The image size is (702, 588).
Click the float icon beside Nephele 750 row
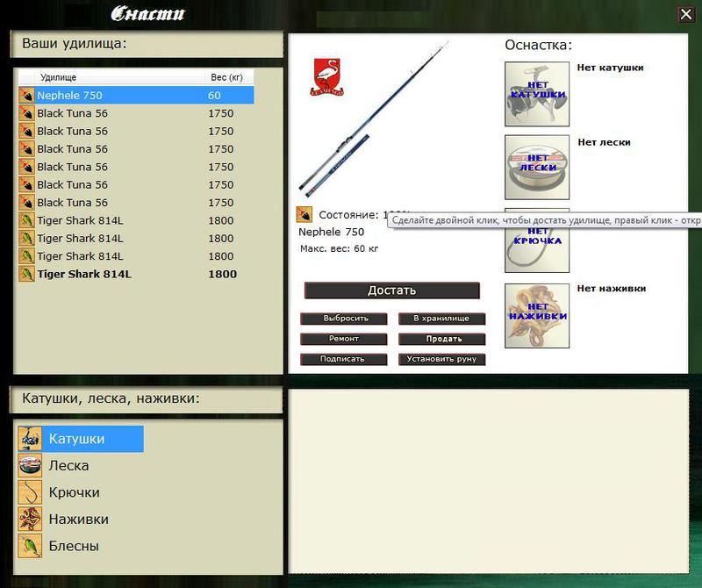click(x=26, y=95)
